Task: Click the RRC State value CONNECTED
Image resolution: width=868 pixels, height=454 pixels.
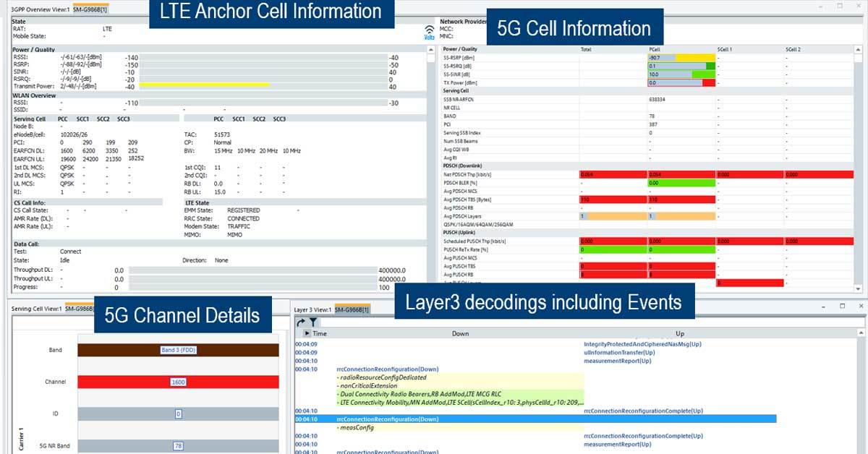Action: [243, 218]
